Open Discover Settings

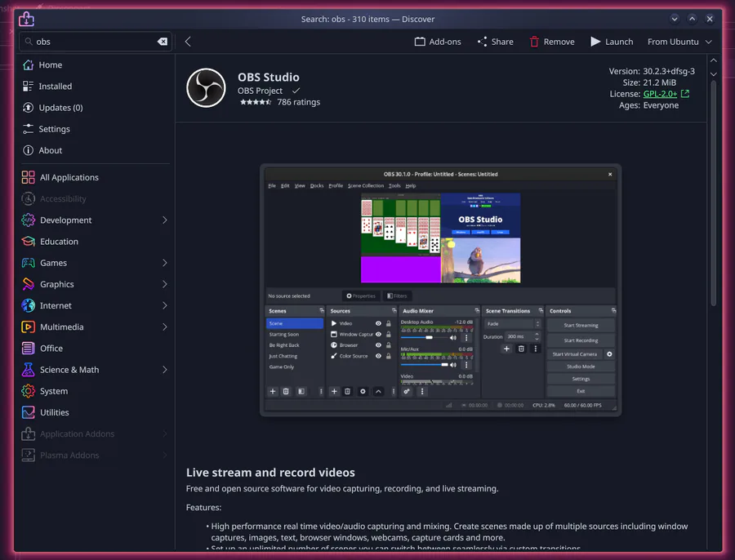(94, 129)
